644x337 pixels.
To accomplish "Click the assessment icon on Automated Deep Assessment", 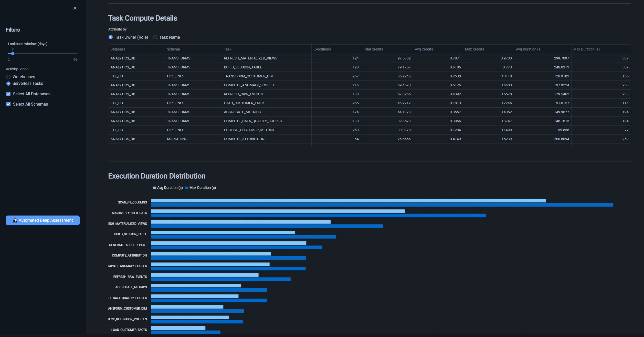I will tap(15, 220).
